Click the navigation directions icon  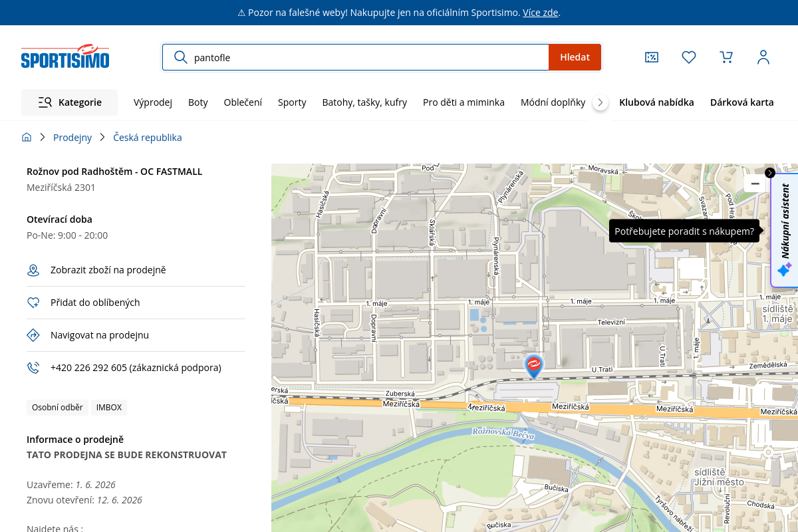click(33, 335)
